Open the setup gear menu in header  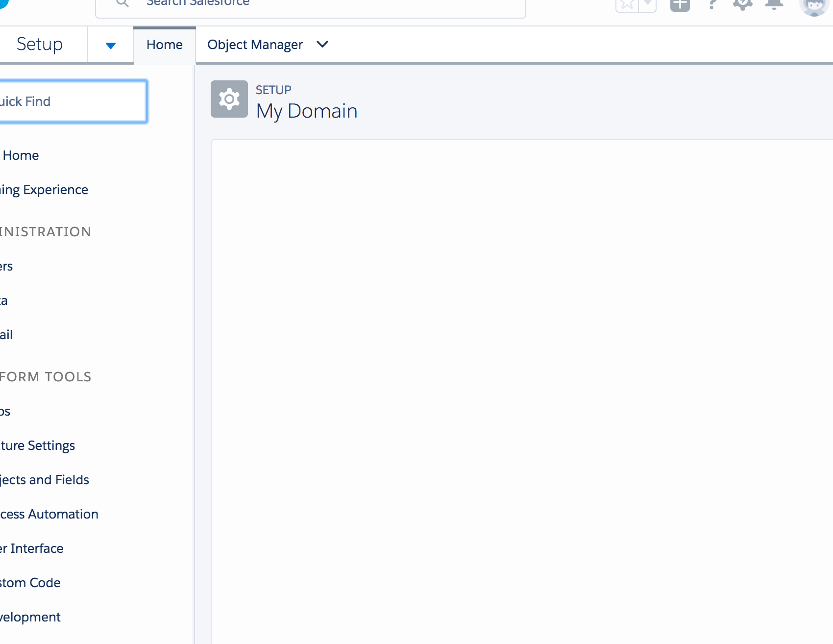[743, 4]
